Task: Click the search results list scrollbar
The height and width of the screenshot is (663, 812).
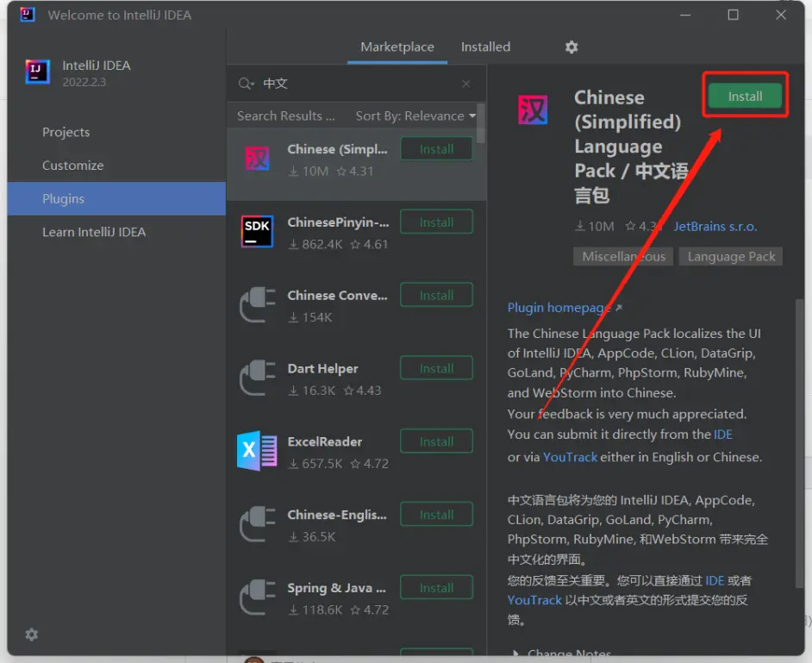Action: tap(481, 123)
